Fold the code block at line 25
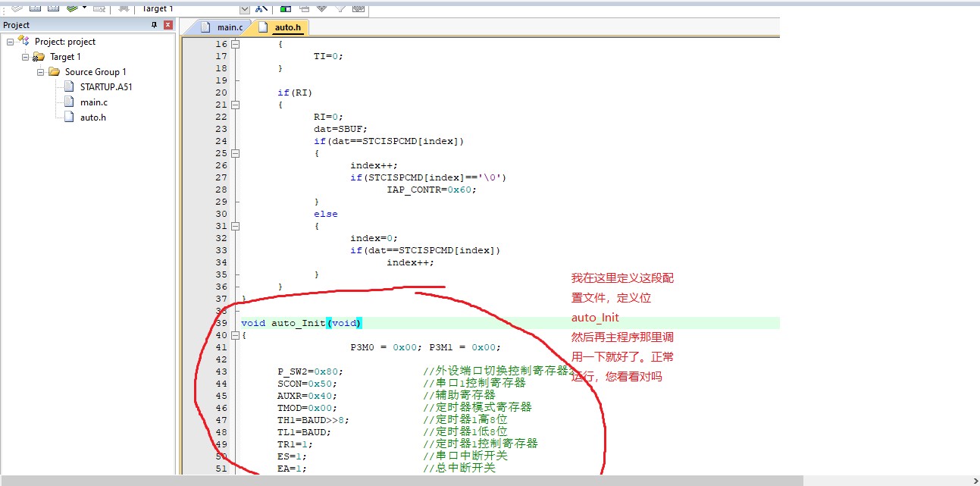The height and width of the screenshot is (486, 980). [x=235, y=153]
